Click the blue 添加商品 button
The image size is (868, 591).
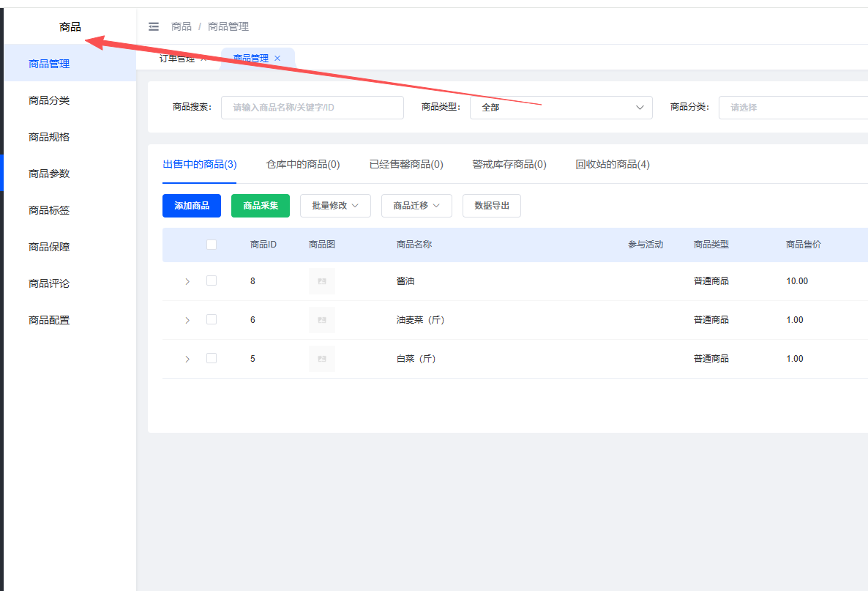pyautogui.click(x=192, y=206)
